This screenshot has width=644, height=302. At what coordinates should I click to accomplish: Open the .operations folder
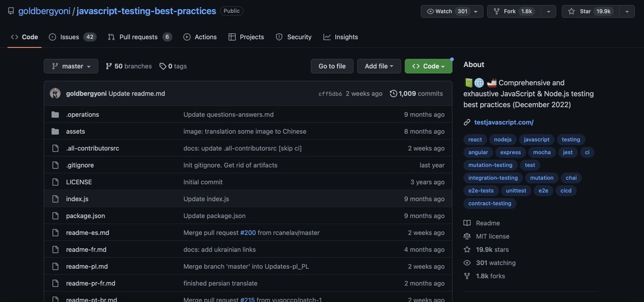tap(83, 114)
